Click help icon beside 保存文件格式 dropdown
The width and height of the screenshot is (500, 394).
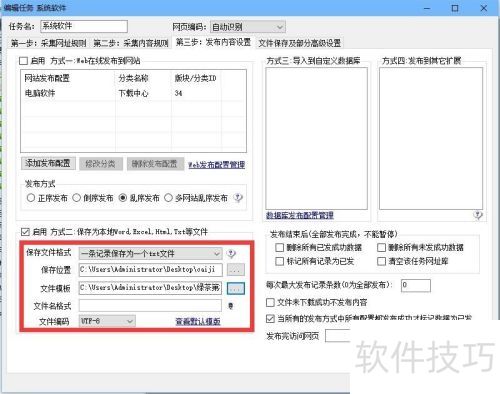tap(231, 254)
